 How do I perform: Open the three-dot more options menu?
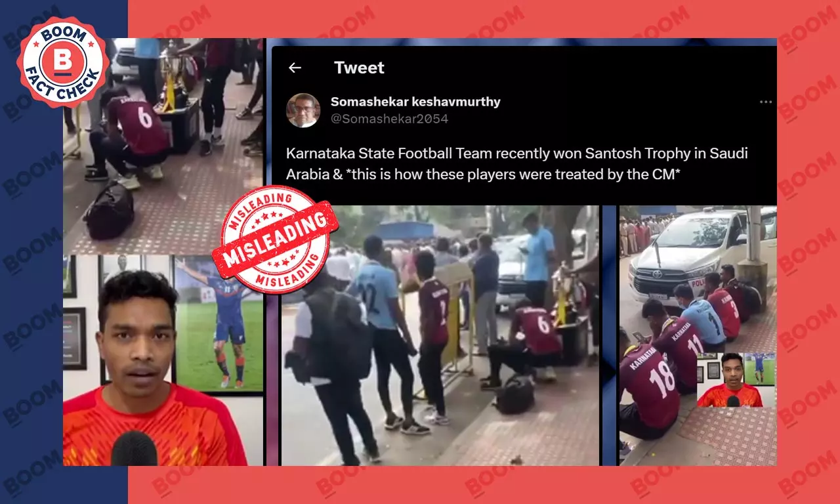point(765,102)
